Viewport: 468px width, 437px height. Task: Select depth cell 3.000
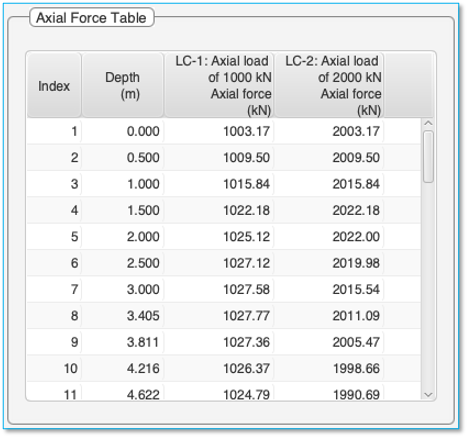click(123, 289)
